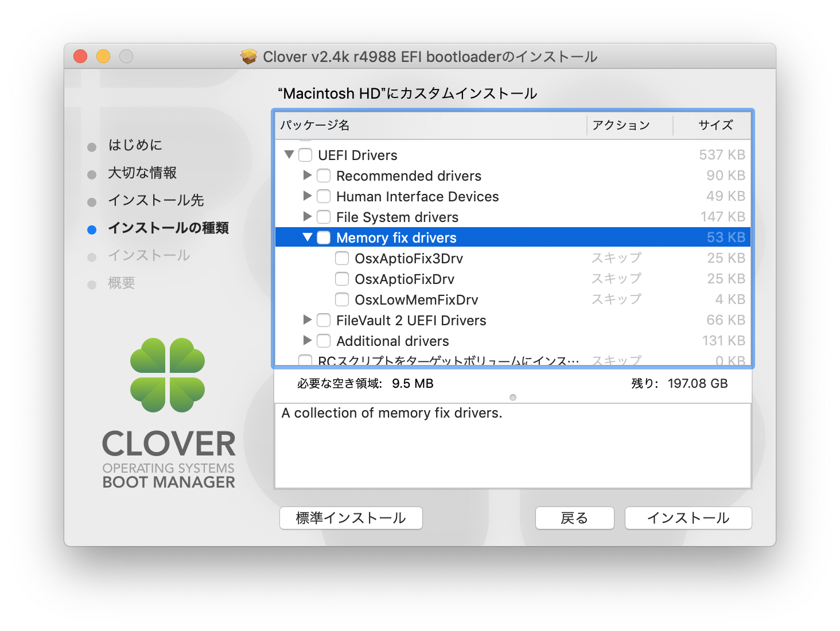Select the はじめに step in sidebar
Screen dimensions: 840x631
coord(135,145)
